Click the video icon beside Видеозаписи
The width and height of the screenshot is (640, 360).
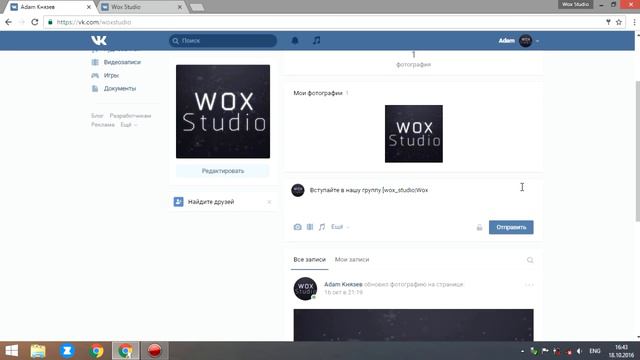pyautogui.click(x=95, y=62)
